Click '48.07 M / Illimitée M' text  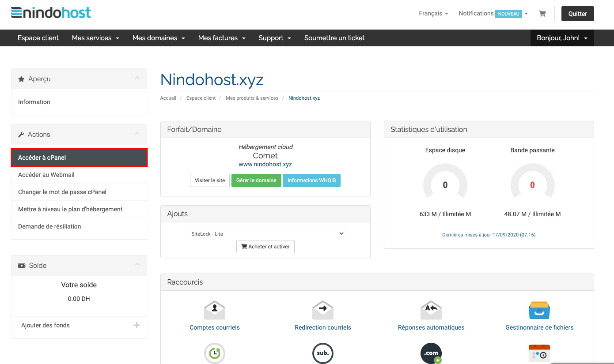pos(532,214)
